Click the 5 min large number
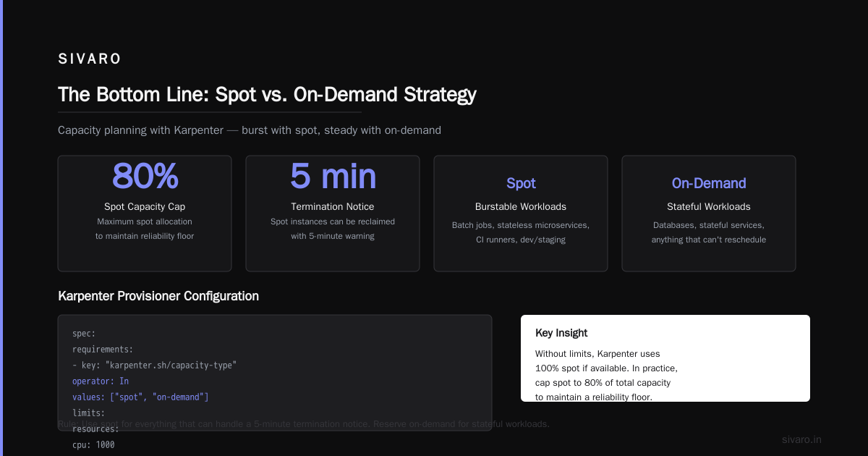This screenshot has width=868, height=456. pyautogui.click(x=333, y=176)
